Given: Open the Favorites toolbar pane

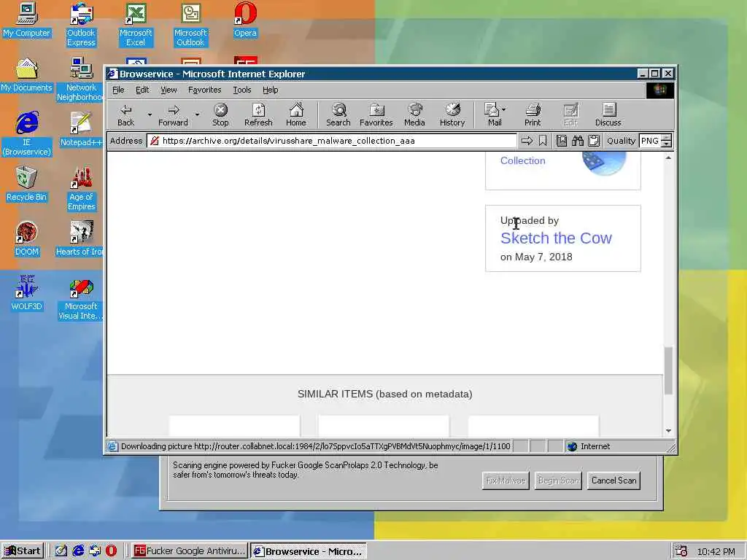Looking at the screenshot, I should [376, 114].
